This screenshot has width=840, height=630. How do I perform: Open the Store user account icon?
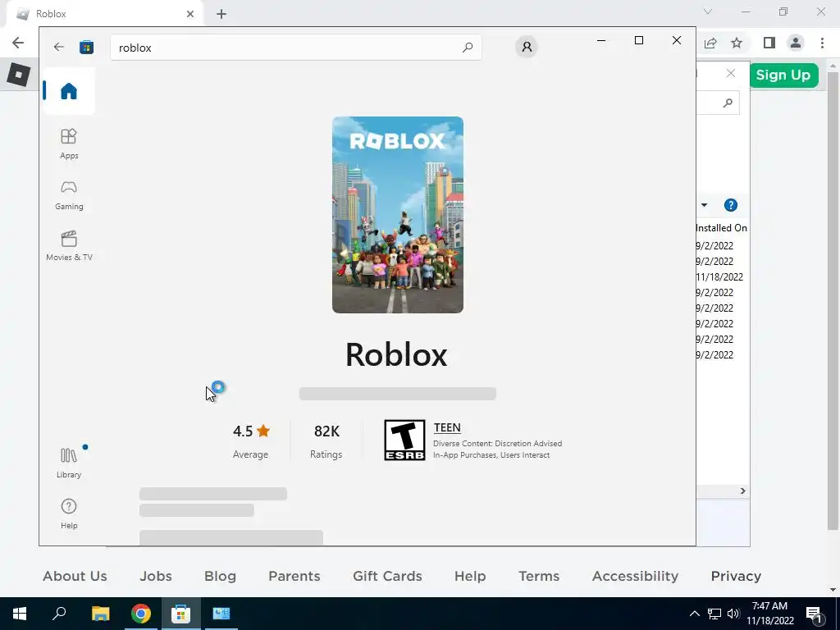(527, 47)
